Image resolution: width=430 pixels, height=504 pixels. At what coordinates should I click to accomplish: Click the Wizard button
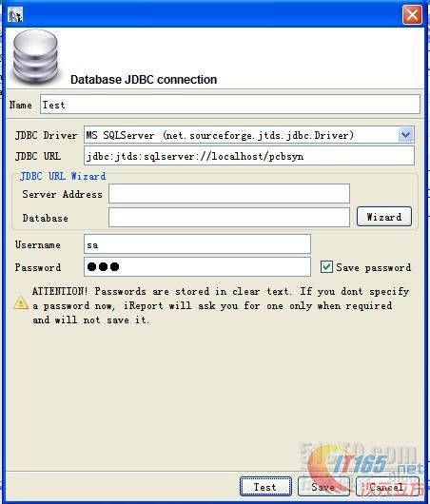tap(384, 217)
